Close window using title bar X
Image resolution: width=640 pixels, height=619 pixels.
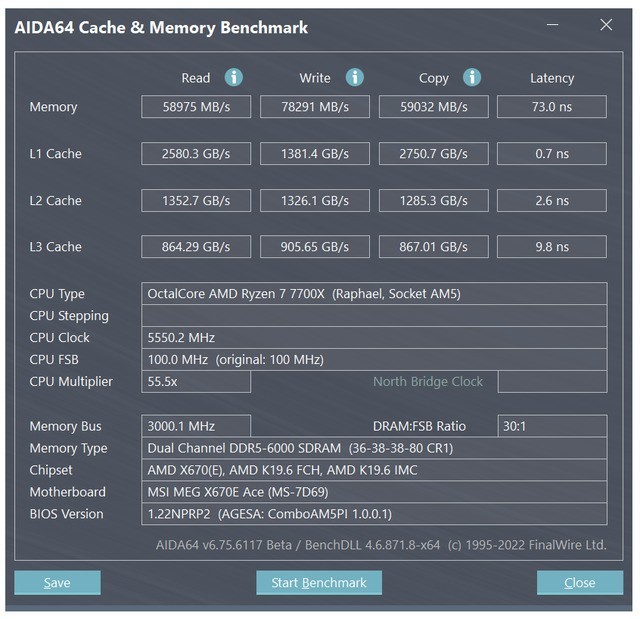click(606, 25)
